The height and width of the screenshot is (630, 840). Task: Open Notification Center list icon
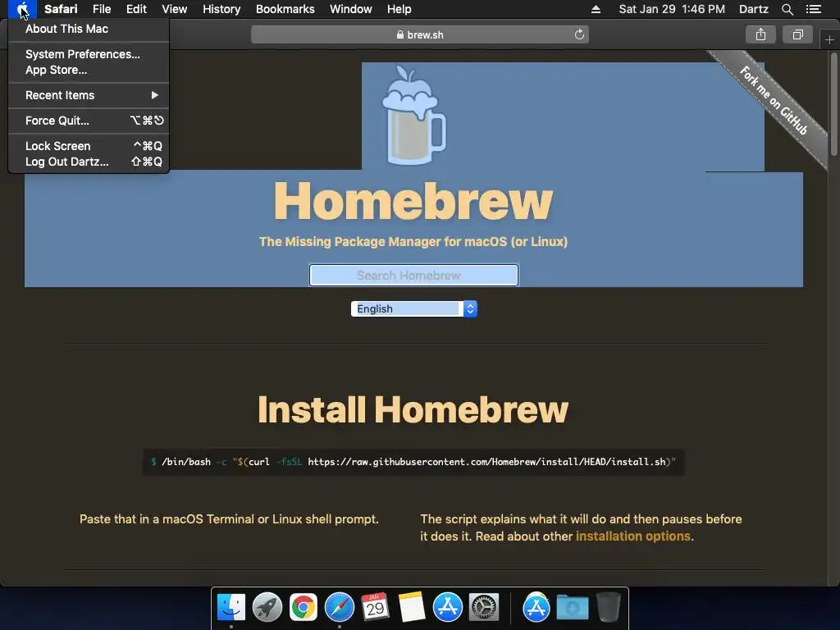(x=814, y=9)
